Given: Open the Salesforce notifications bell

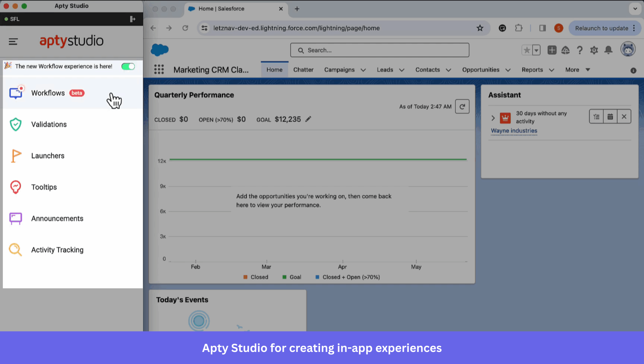Looking at the screenshot, I should 608,50.
